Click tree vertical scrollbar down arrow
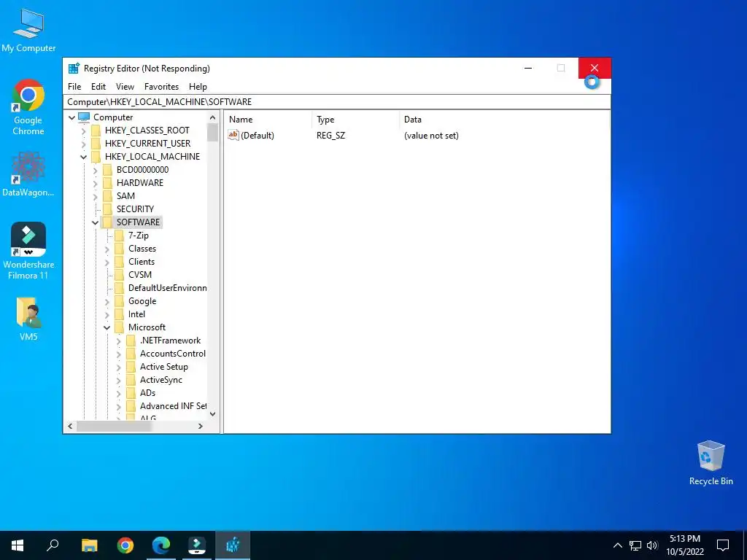The height and width of the screenshot is (560, 747). [x=212, y=414]
